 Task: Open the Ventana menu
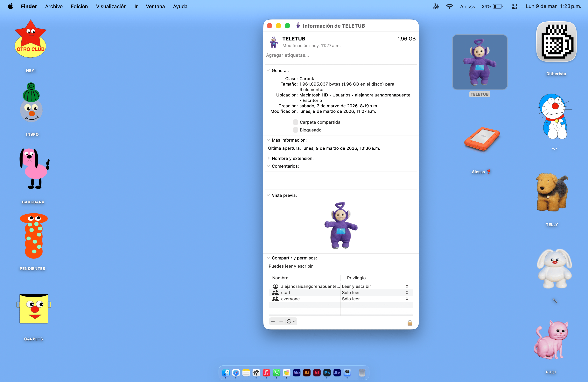(x=155, y=6)
